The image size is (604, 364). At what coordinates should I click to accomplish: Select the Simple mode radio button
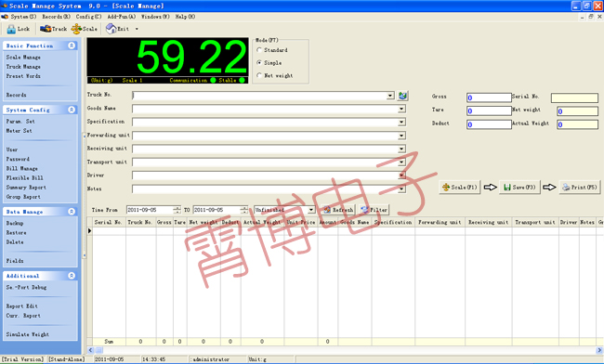coord(259,63)
